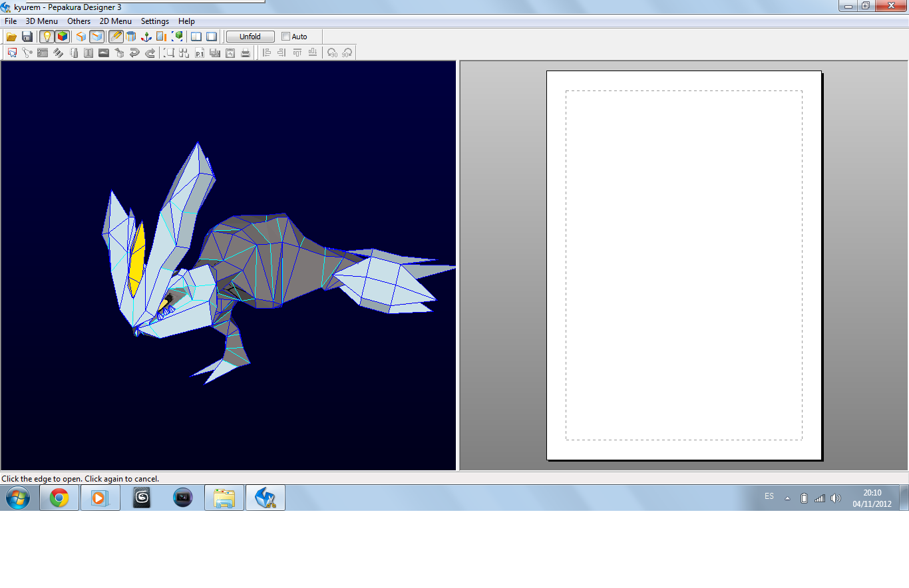Click the dashed rectangle selection icon

169,53
